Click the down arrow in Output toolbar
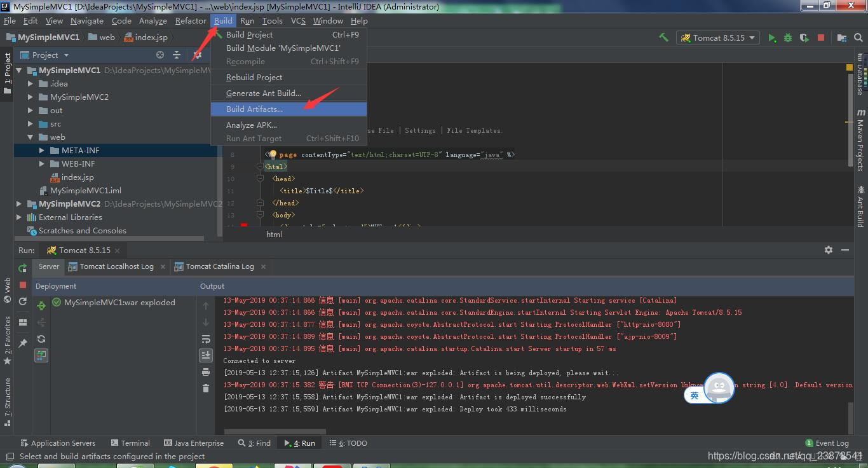Image resolution: width=868 pixels, height=468 pixels. (206, 322)
